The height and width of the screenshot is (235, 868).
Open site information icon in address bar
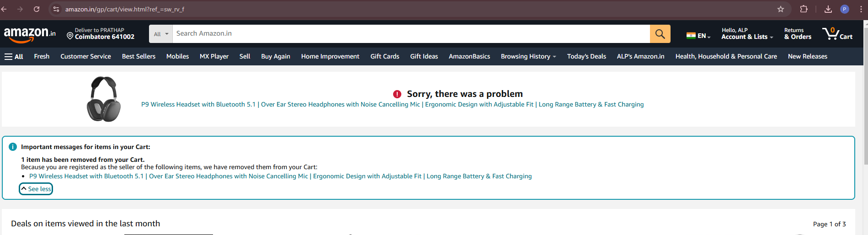pyautogui.click(x=56, y=9)
